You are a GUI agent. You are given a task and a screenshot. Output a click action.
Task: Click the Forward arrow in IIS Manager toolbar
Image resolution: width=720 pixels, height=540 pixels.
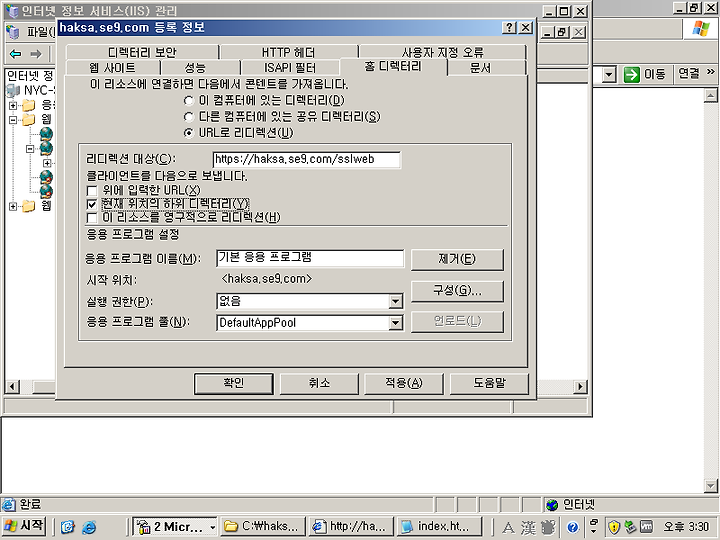36,54
